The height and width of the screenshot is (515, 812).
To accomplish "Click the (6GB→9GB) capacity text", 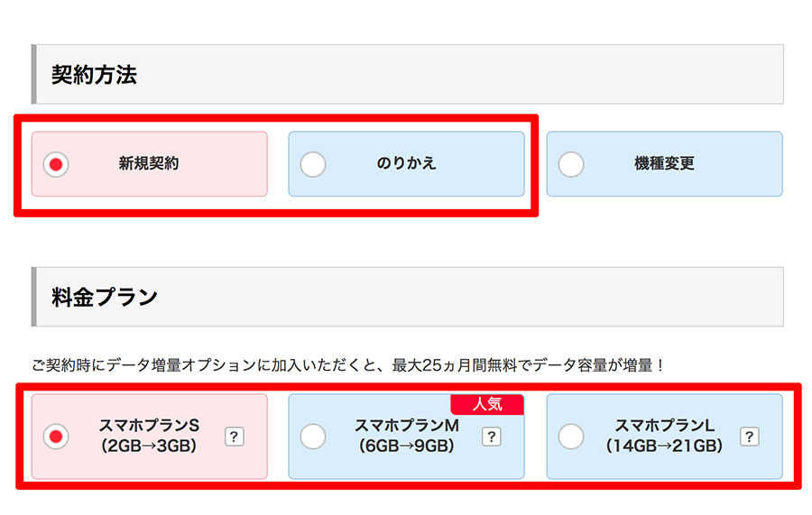I will point(407,446).
